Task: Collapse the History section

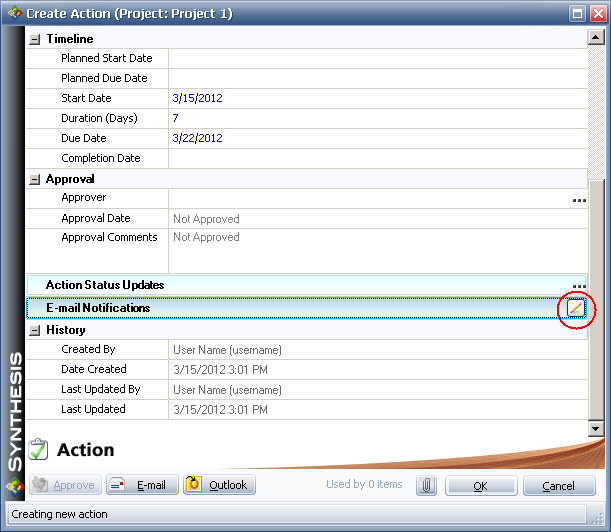Action: click(x=35, y=330)
